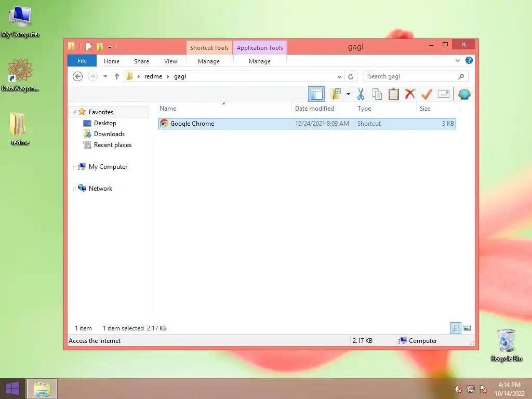Click the Google Chrome shortcut icon
Screen dimensions: 532x399
coord(164,124)
